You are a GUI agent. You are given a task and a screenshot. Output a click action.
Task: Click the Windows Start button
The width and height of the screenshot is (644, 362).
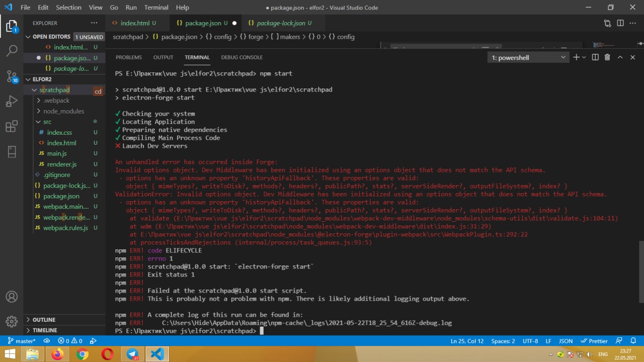pos(10,354)
